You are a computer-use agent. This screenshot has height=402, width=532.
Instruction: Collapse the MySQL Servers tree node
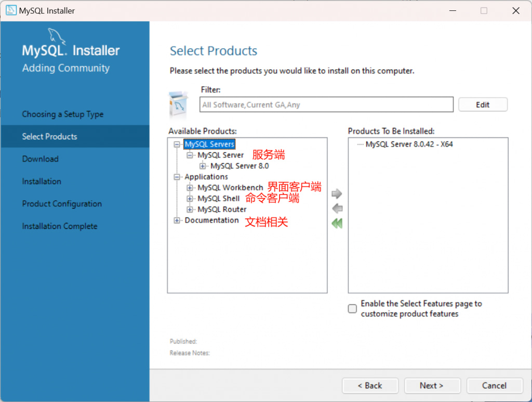coord(177,145)
